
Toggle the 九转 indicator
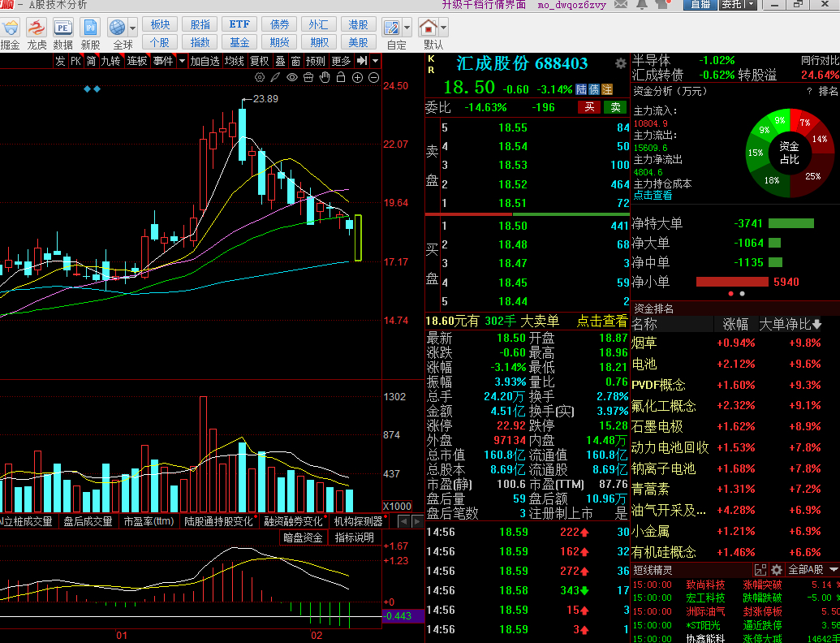pyautogui.click(x=111, y=61)
